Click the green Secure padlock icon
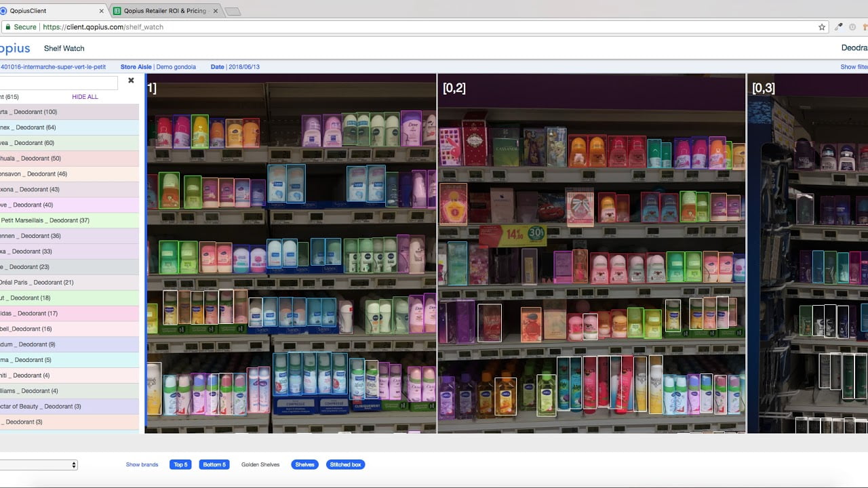This screenshot has width=868, height=488. (x=8, y=27)
